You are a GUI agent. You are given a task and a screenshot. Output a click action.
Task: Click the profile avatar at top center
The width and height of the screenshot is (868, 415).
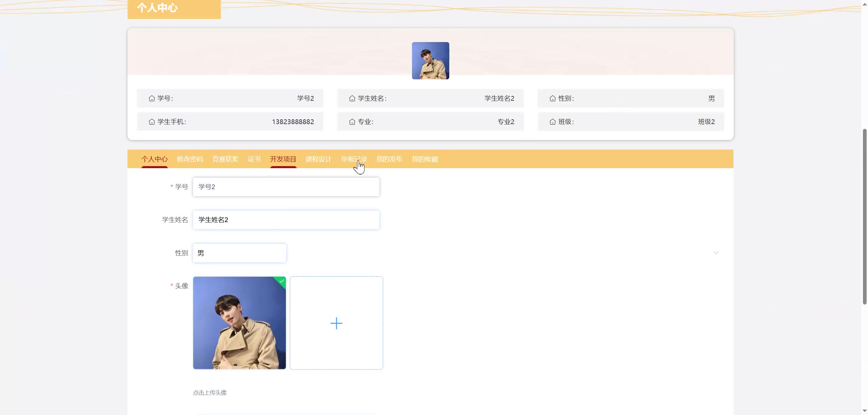430,61
